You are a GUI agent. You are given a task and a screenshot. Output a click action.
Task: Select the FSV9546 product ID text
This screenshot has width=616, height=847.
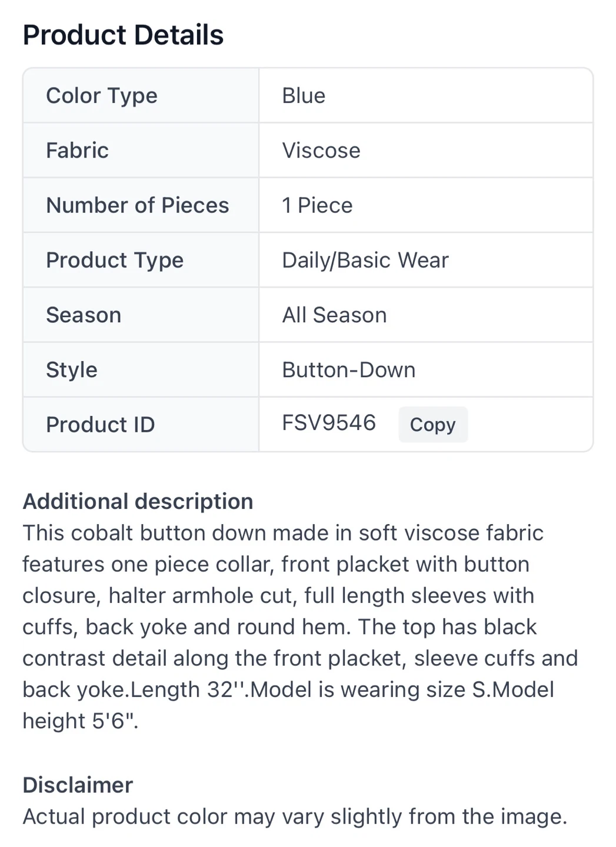coord(329,423)
